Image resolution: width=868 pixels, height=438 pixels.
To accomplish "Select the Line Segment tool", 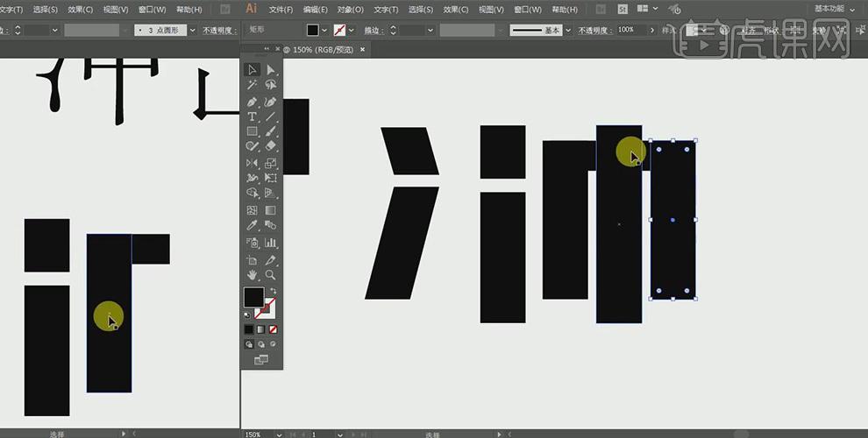I will coord(270,117).
